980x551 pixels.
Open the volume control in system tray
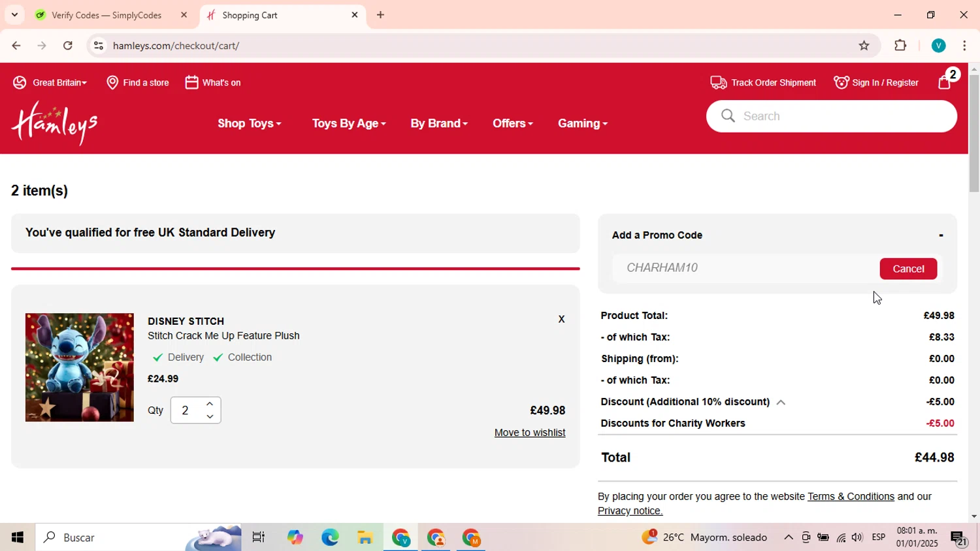(x=857, y=537)
